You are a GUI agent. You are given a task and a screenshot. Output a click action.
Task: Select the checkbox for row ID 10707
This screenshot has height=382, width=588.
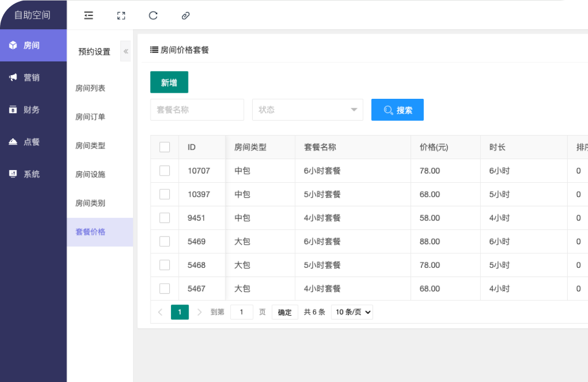[x=165, y=171]
